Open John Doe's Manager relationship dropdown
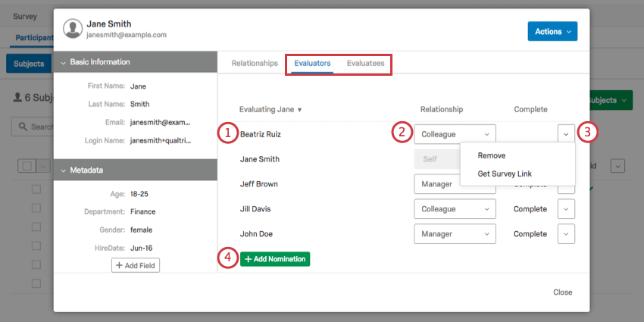The image size is (644, 322). 455,234
